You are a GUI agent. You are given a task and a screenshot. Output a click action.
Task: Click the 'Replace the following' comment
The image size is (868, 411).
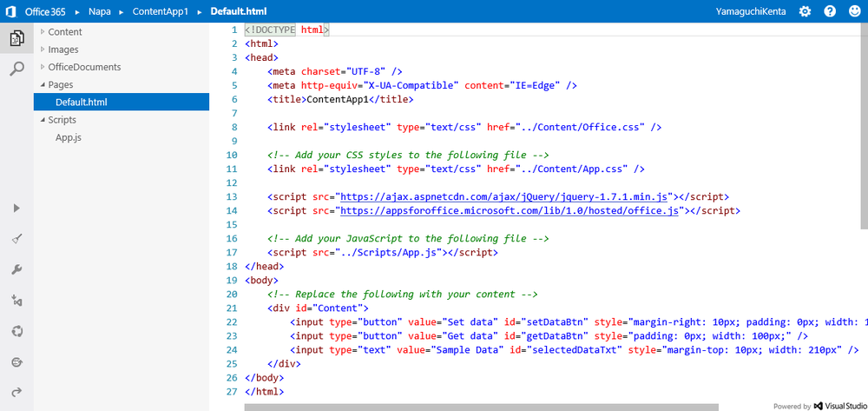click(403, 294)
